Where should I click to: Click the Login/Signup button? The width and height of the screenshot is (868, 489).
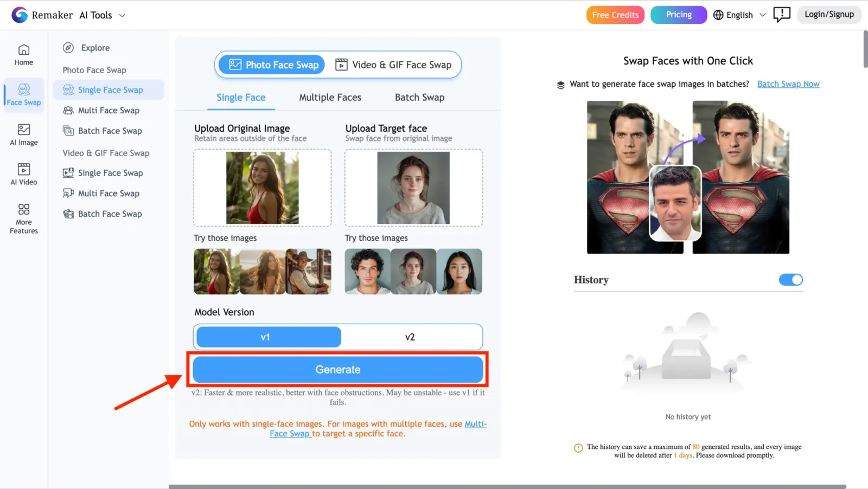click(829, 15)
